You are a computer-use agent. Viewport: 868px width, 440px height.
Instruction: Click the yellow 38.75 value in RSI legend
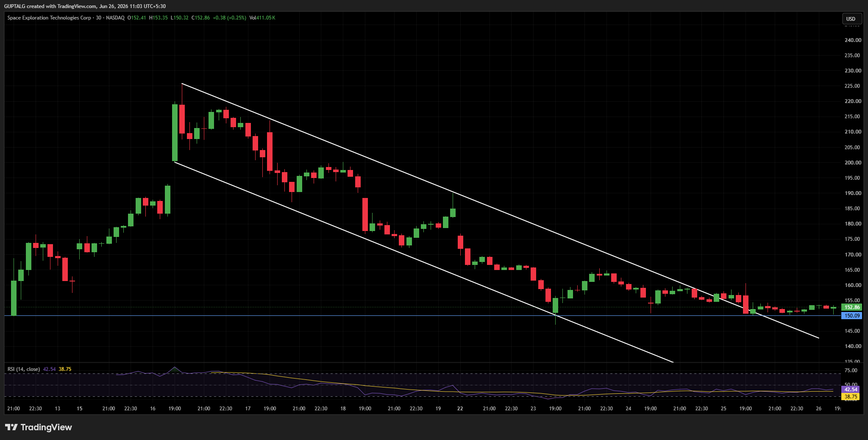coord(65,369)
